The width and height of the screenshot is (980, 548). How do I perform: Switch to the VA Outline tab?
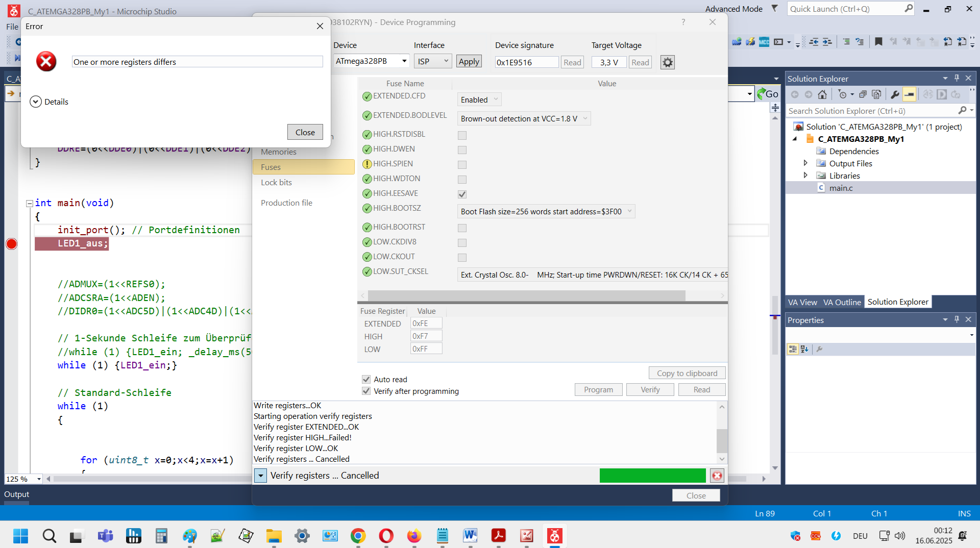842,302
